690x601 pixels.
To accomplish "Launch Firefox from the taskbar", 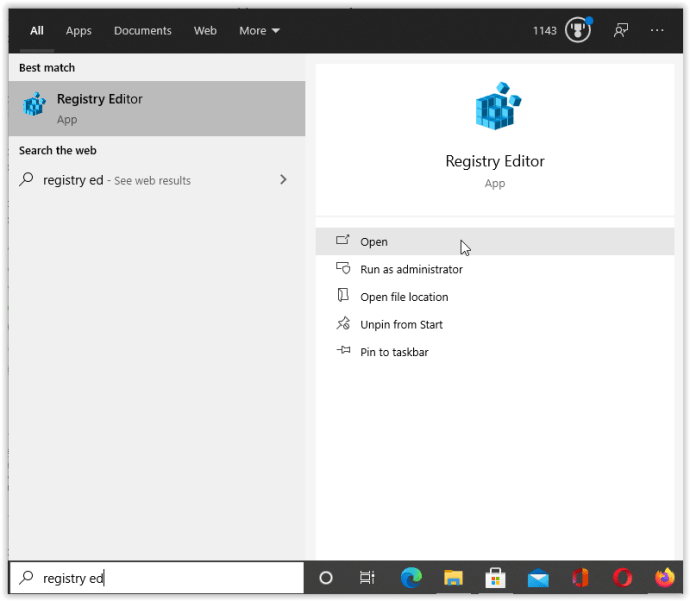I will point(665,577).
